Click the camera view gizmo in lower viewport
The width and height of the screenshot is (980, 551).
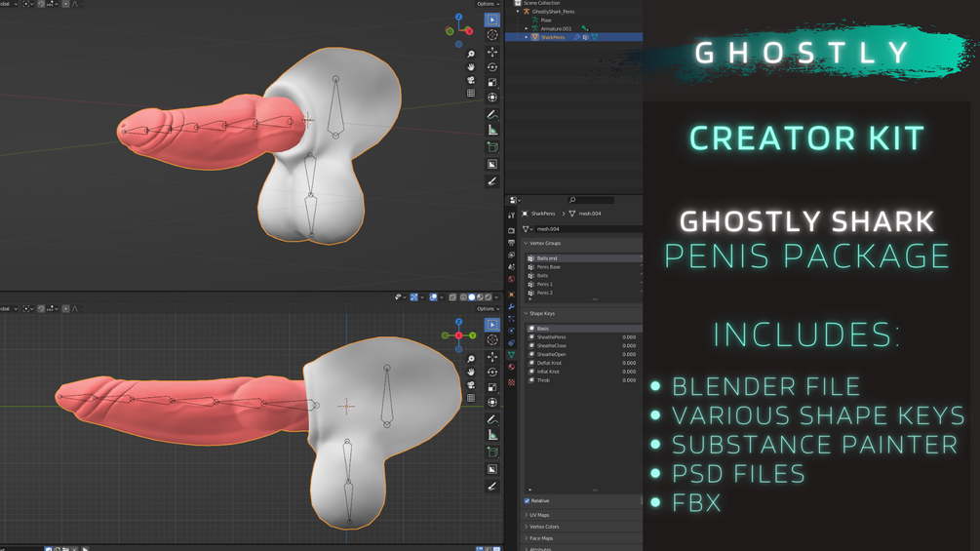(x=471, y=385)
